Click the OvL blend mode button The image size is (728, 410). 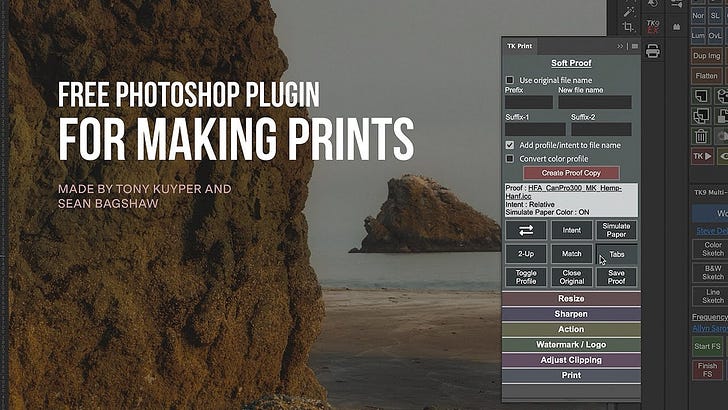(715, 36)
